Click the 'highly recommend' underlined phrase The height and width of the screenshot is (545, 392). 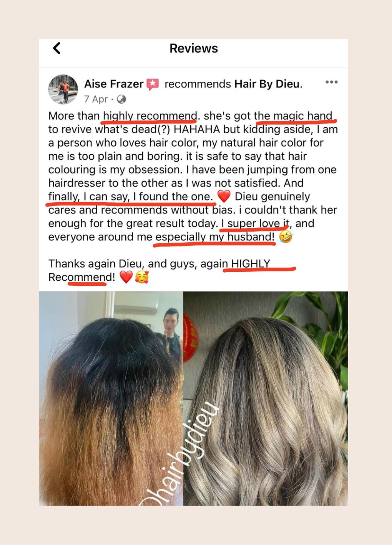click(150, 116)
